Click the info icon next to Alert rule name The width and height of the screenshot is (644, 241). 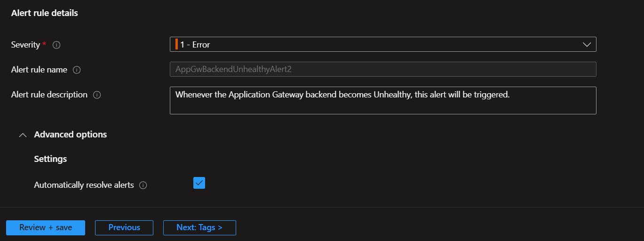point(77,70)
